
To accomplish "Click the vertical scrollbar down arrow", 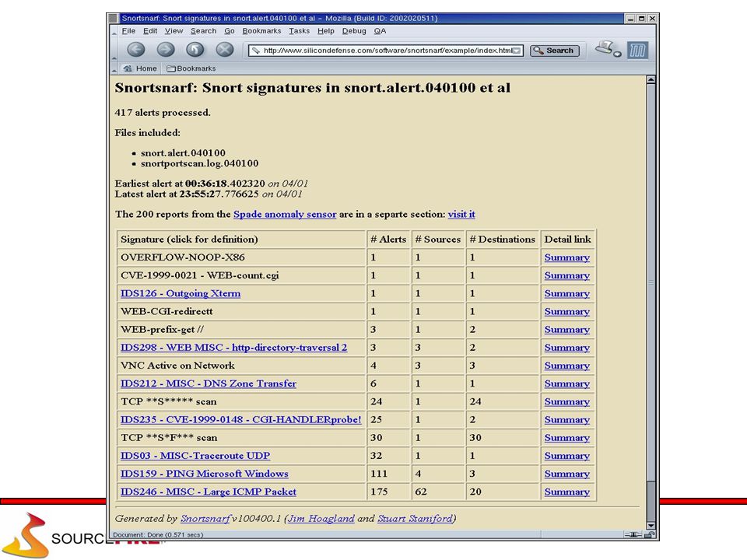I will point(651,526).
